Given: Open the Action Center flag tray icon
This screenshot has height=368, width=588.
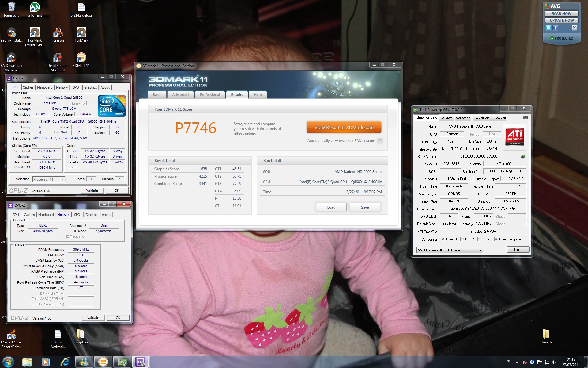Looking at the screenshot, I should pyautogui.click(x=539, y=362).
